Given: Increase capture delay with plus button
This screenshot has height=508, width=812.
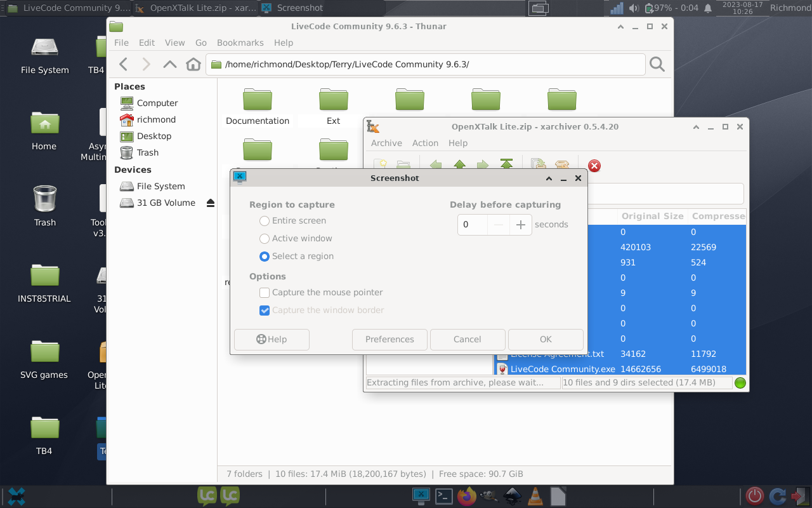Looking at the screenshot, I should (x=521, y=224).
